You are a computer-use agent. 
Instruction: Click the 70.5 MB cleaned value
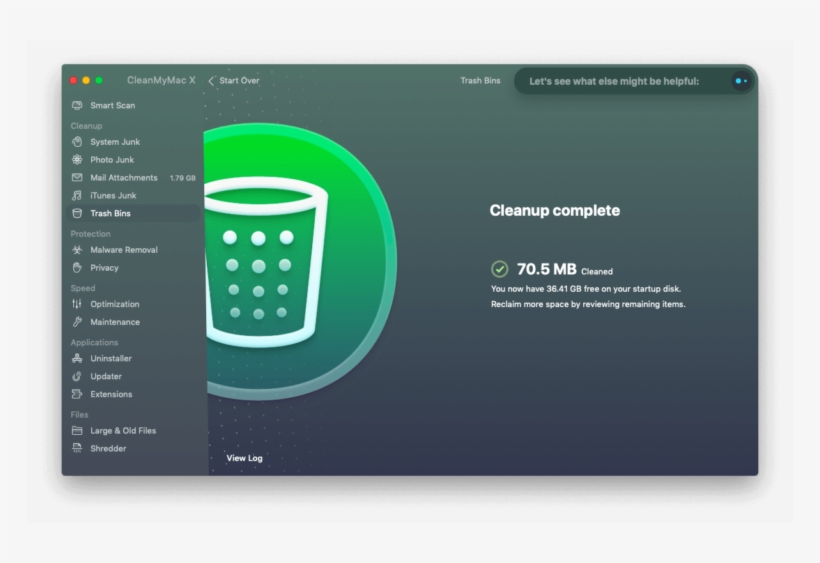click(546, 269)
